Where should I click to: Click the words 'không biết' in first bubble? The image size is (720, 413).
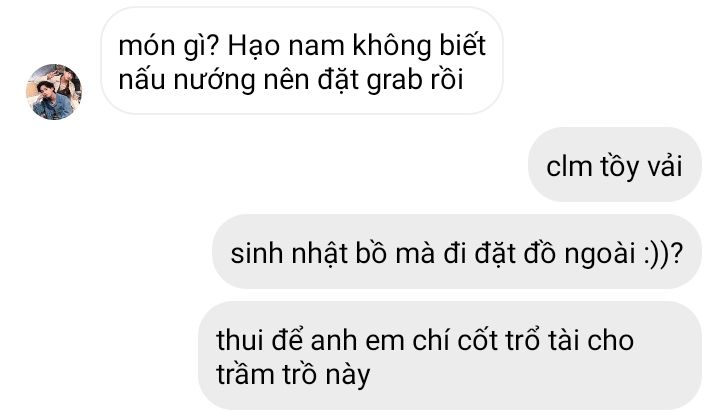point(419,45)
